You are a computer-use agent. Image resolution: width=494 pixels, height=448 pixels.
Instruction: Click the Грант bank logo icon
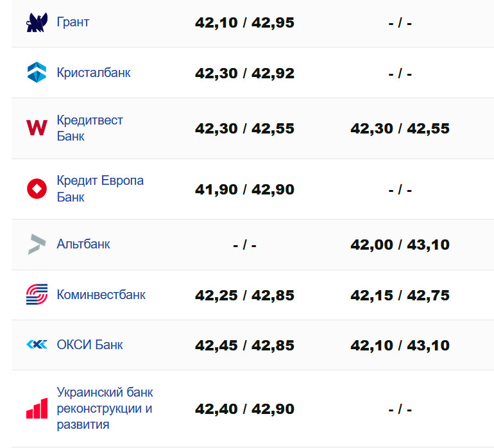coord(37,22)
